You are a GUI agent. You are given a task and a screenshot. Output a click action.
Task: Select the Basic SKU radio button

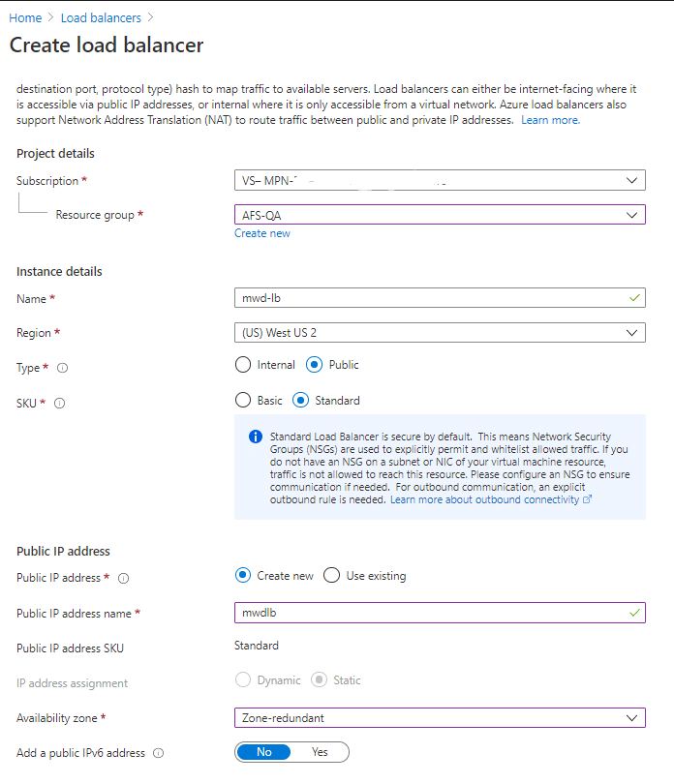[242, 400]
